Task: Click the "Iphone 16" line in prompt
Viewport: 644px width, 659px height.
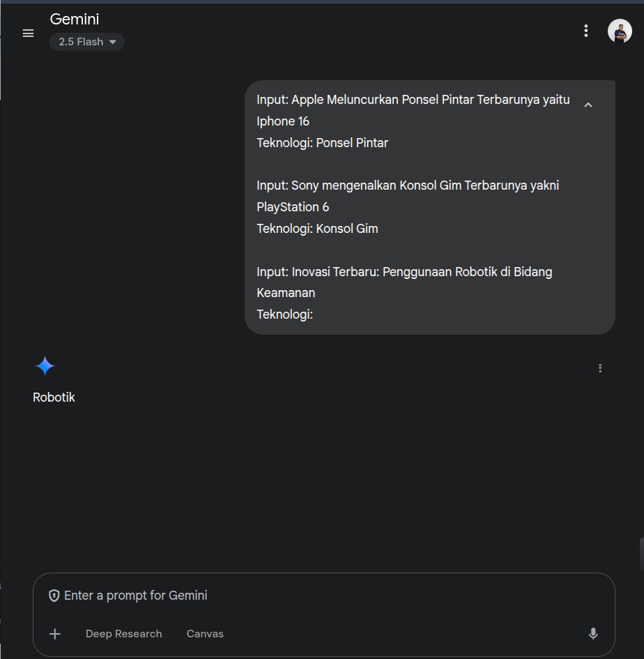Action: (283, 121)
